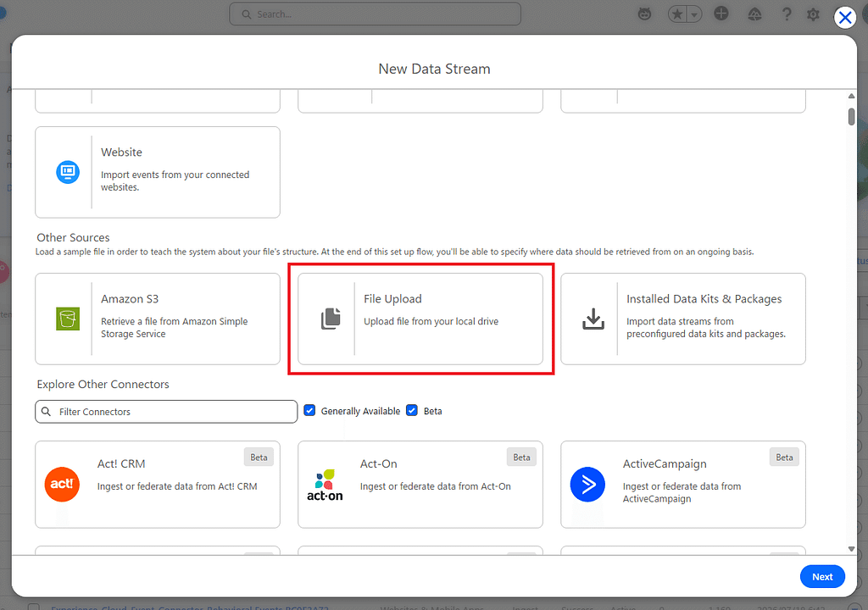This screenshot has height=610, width=868.
Task: Click the ActiveCampaign blue arrow logo
Action: coord(587,485)
